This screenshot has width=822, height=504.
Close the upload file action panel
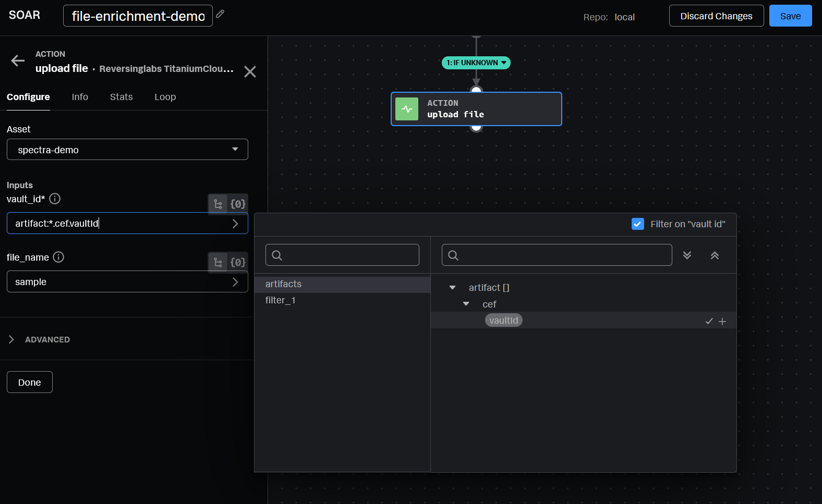click(250, 72)
